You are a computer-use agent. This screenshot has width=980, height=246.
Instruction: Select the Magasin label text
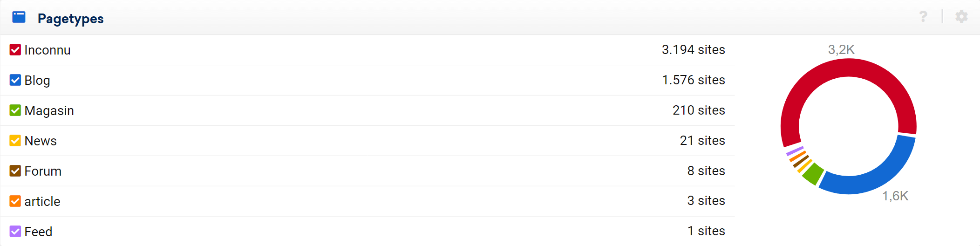[x=49, y=110]
